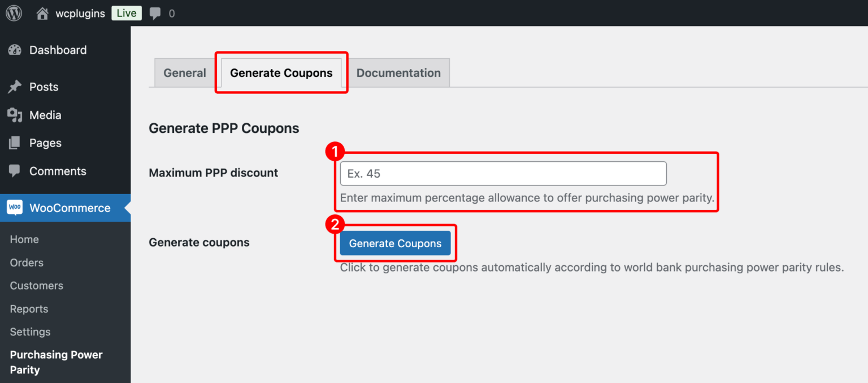This screenshot has width=868, height=383.
Task: Switch to the General tab
Action: coord(184,72)
